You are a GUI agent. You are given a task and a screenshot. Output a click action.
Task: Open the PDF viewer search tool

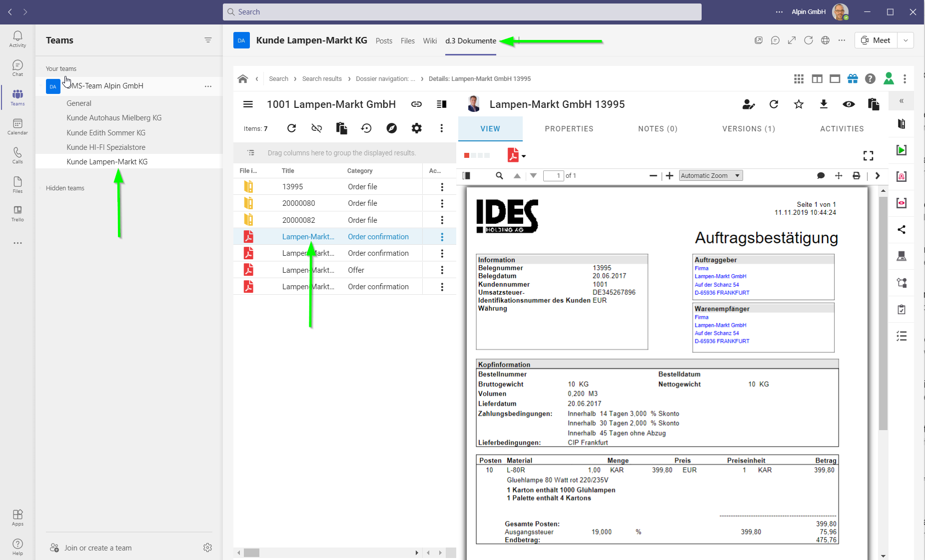click(x=499, y=175)
